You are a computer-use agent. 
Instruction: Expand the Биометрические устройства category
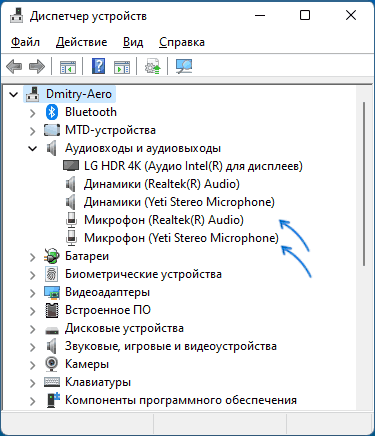coord(32,275)
